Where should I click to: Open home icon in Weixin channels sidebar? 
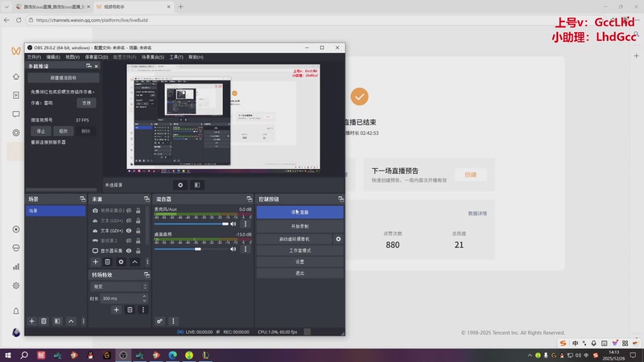pyautogui.click(x=16, y=76)
